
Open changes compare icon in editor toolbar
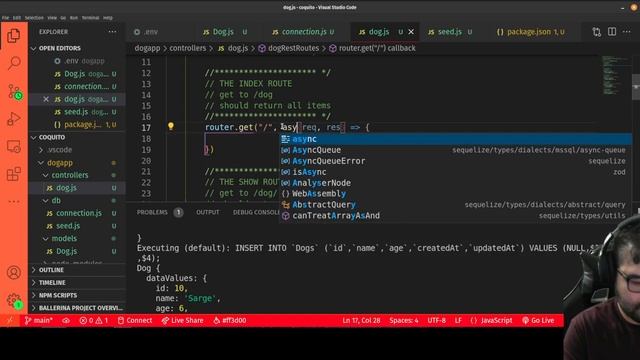[597, 32]
